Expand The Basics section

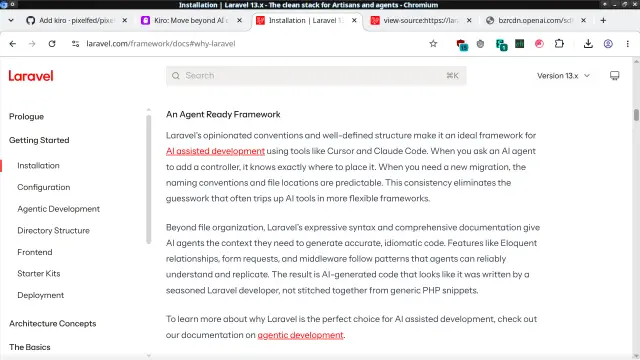[30, 347]
